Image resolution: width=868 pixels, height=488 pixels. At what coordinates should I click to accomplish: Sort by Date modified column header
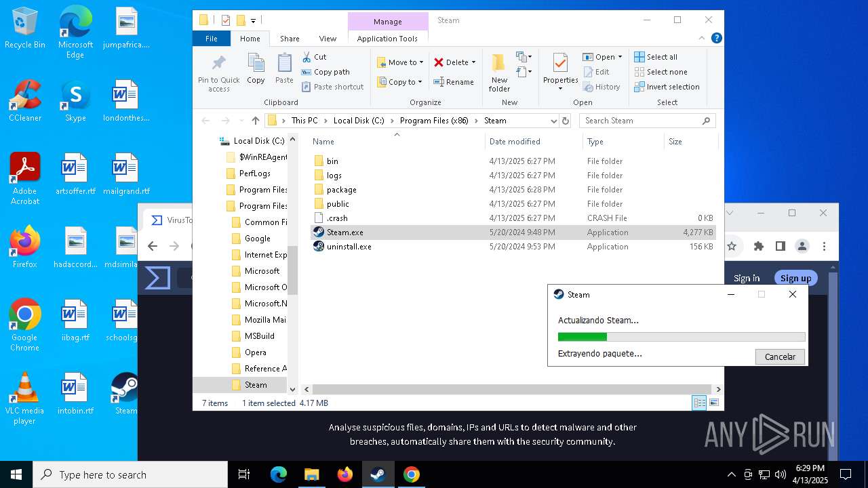534,142
